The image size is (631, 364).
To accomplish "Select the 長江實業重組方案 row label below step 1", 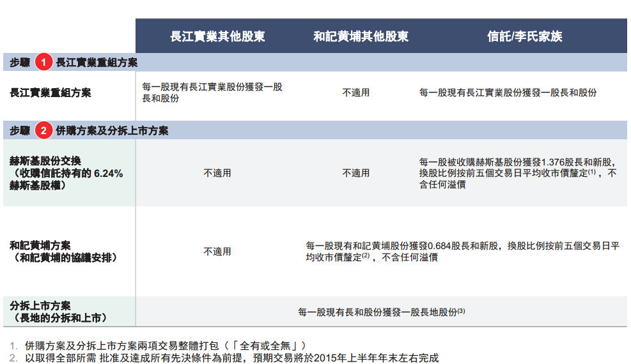I will tap(51, 93).
